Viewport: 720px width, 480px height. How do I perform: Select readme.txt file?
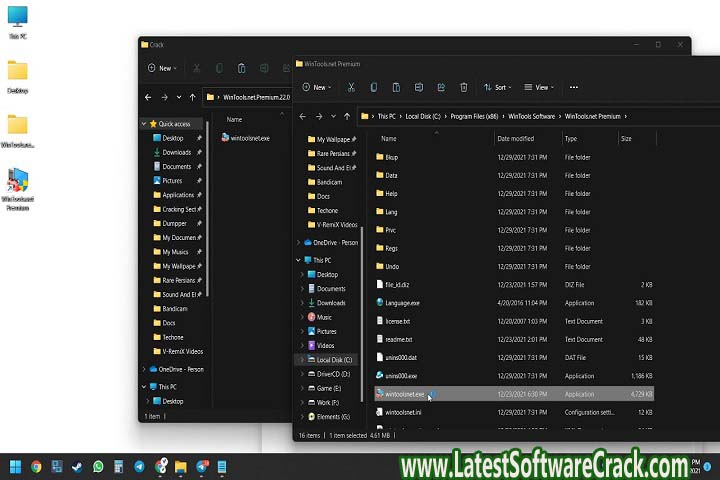[514, 339]
